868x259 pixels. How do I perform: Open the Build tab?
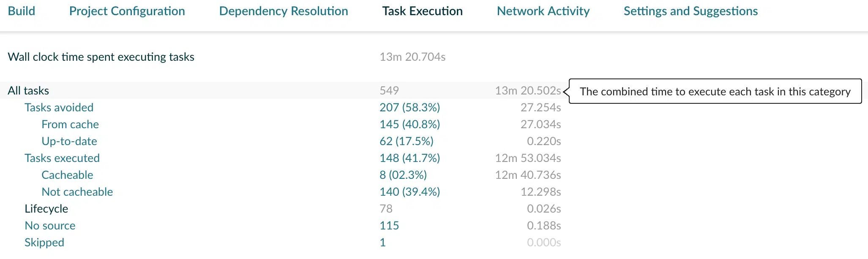(x=22, y=11)
